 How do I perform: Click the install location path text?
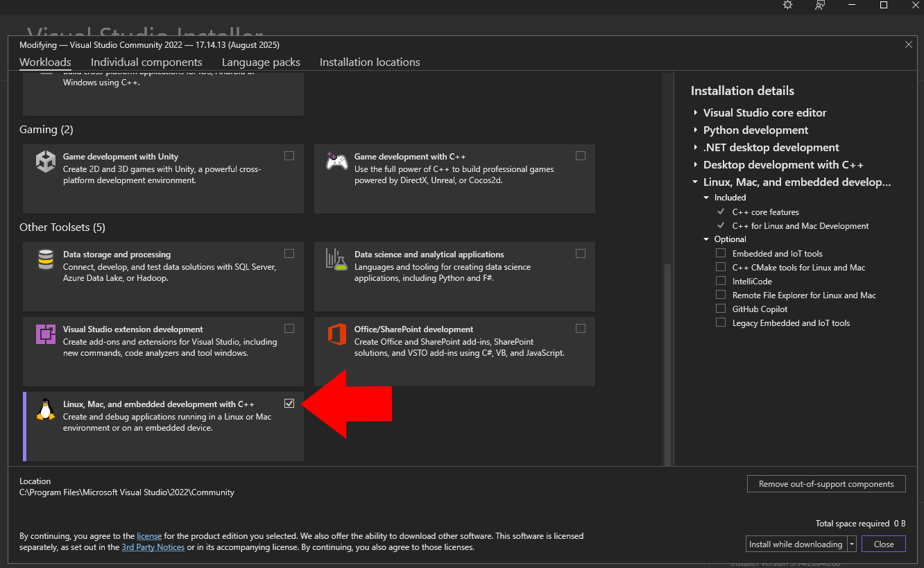(x=127, y=492)
